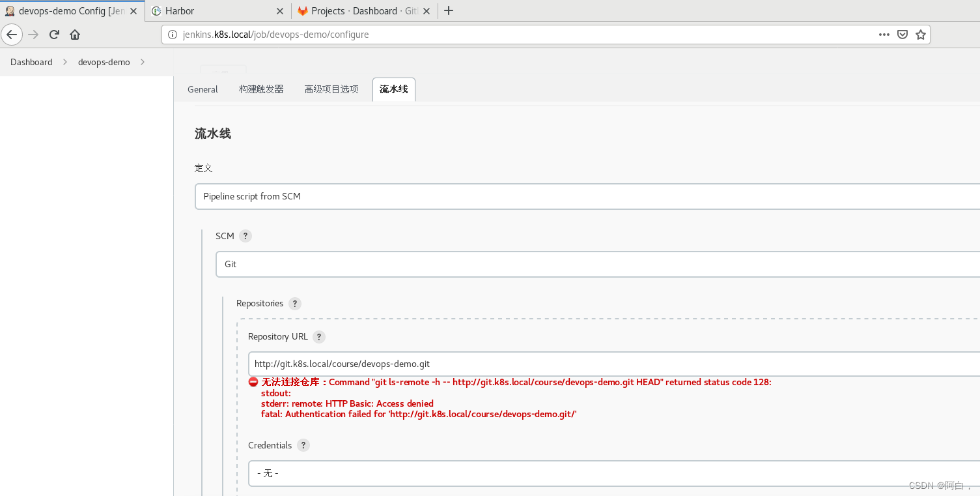Click the Credentials label text
This screenshot has height=496, width=980.
[270, 445]
